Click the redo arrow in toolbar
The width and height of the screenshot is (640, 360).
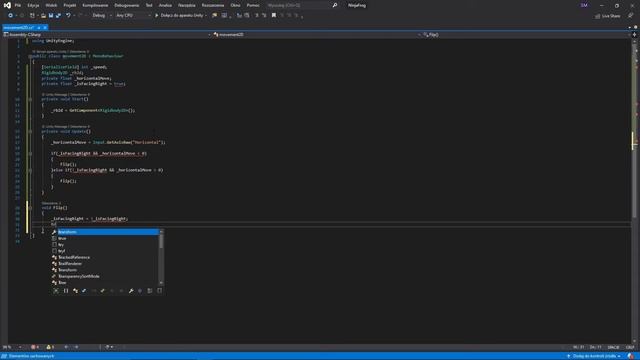(x=80, y=16)
